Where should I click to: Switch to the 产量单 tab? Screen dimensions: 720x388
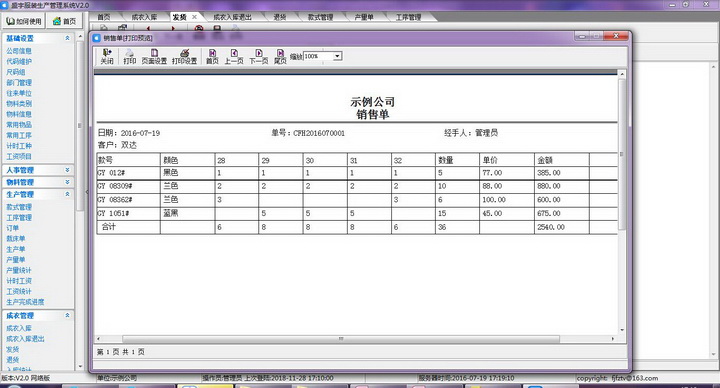tap(364, 17)
